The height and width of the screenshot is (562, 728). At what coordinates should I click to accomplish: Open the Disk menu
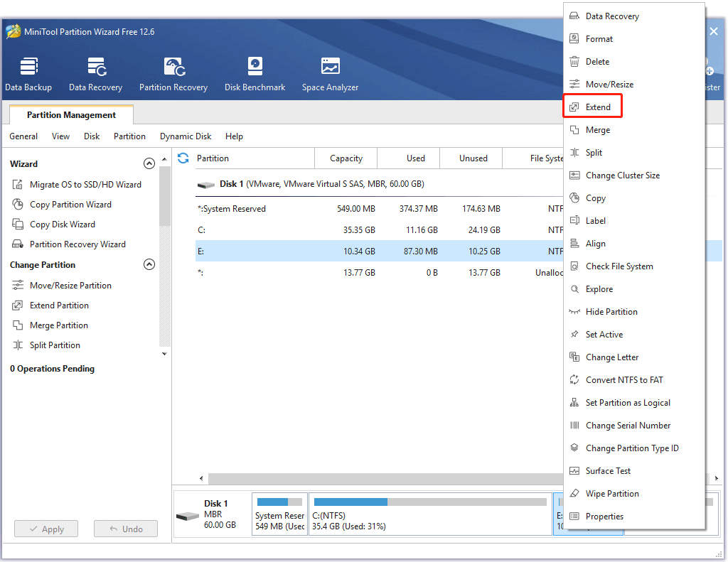(92, 136)
